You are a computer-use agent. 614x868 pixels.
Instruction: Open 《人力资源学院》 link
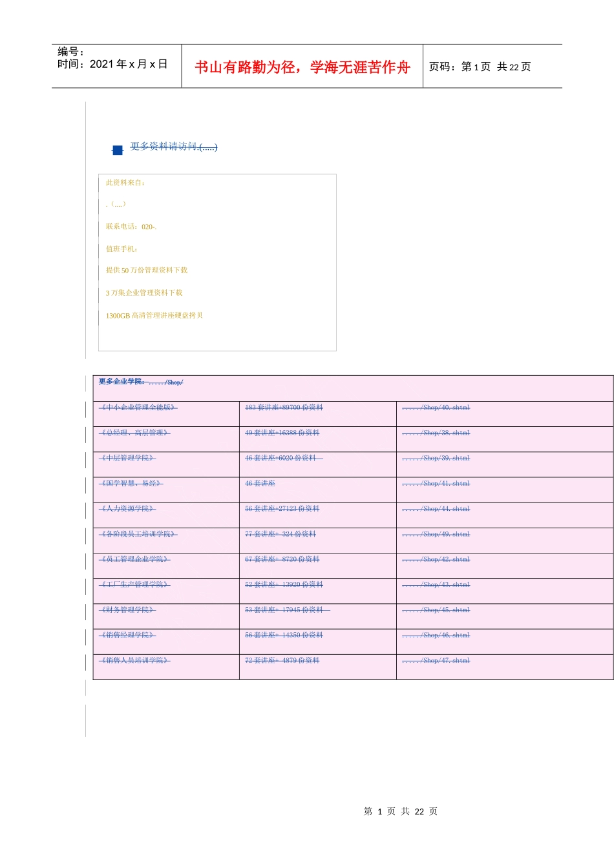point(127,509)
